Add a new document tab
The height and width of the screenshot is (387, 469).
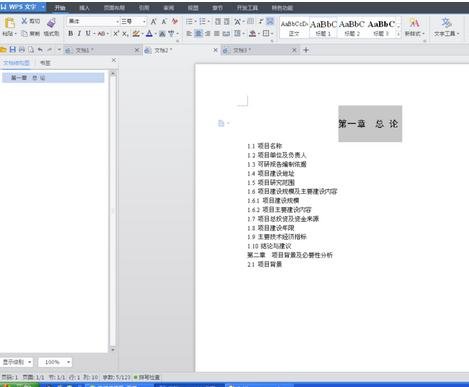click(x=306, y=50)
